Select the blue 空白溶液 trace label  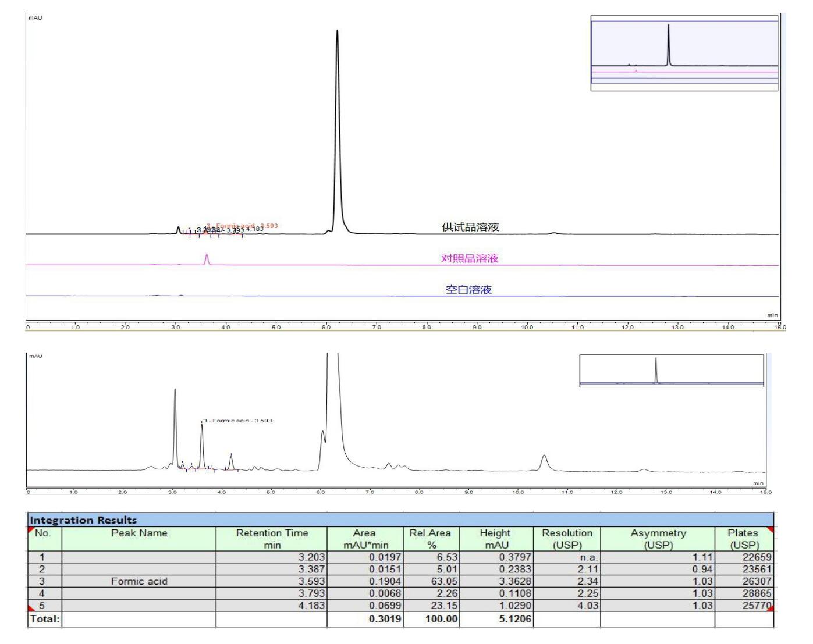click(468, 290)
